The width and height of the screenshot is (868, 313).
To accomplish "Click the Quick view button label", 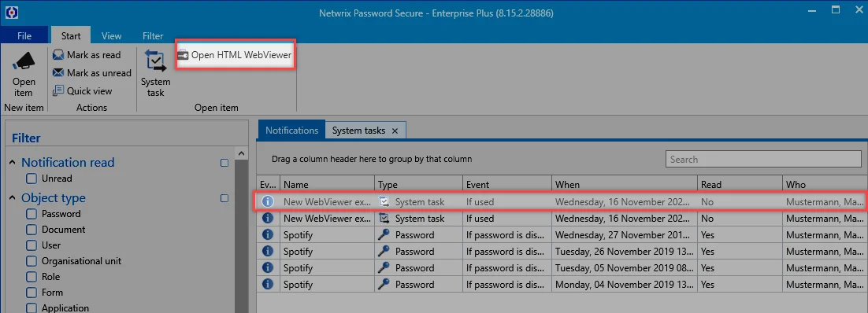I will (90, 90).
